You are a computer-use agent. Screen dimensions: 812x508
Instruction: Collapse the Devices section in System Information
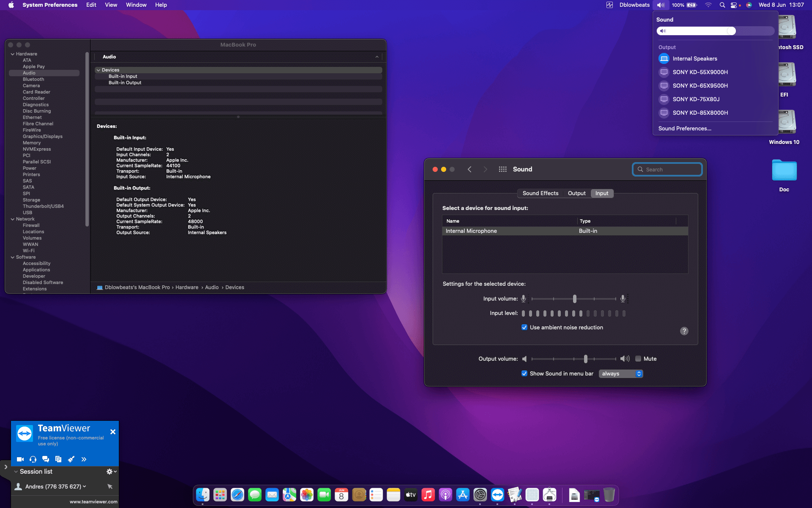point(99,70)
